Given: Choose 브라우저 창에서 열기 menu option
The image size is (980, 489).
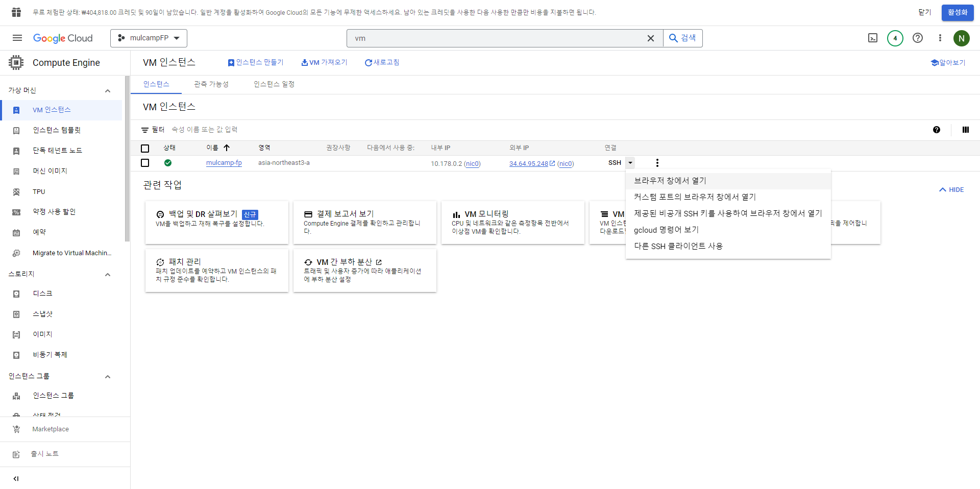Looking at the screenshot, I should tap(728, 181).
